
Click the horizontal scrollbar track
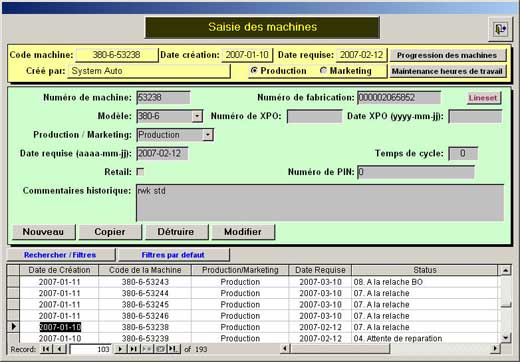[x=440, y=349]
